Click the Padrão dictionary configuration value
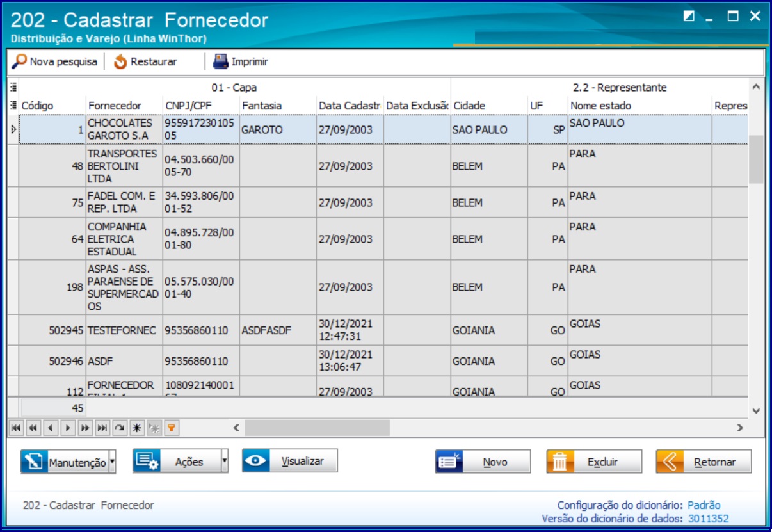Viewport: 772px width, 532px height. coord(704,505)
